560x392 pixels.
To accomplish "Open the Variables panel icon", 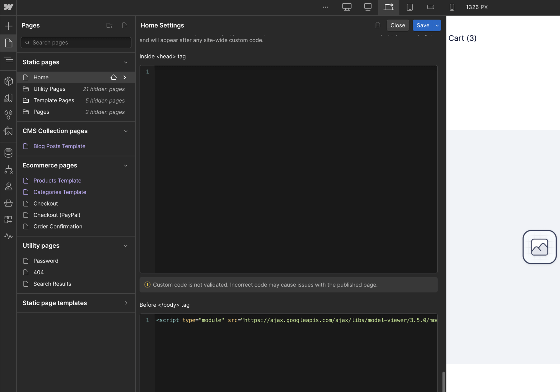I will [8, 98].
